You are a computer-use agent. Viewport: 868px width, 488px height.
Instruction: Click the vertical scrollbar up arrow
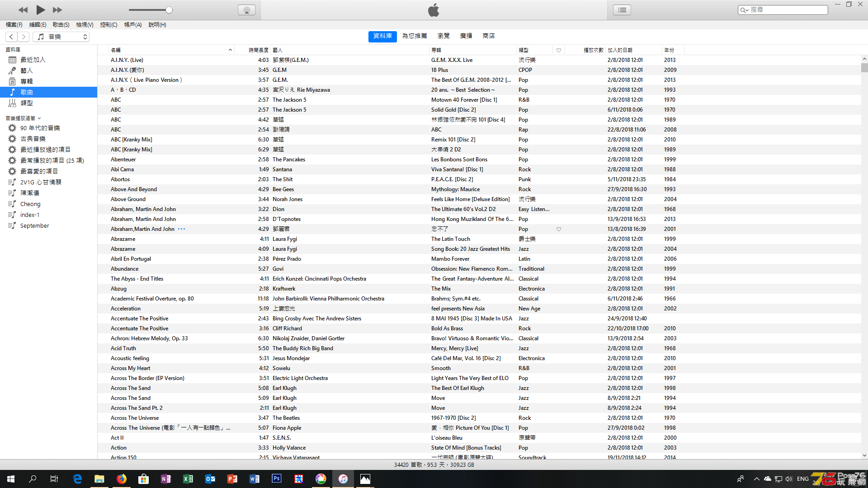click(864, 59)
